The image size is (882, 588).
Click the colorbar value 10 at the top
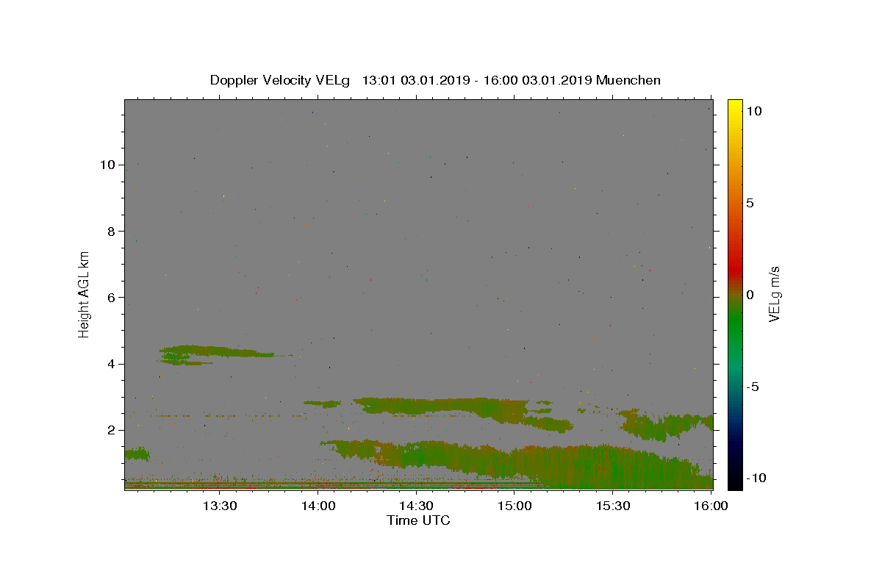753,110
